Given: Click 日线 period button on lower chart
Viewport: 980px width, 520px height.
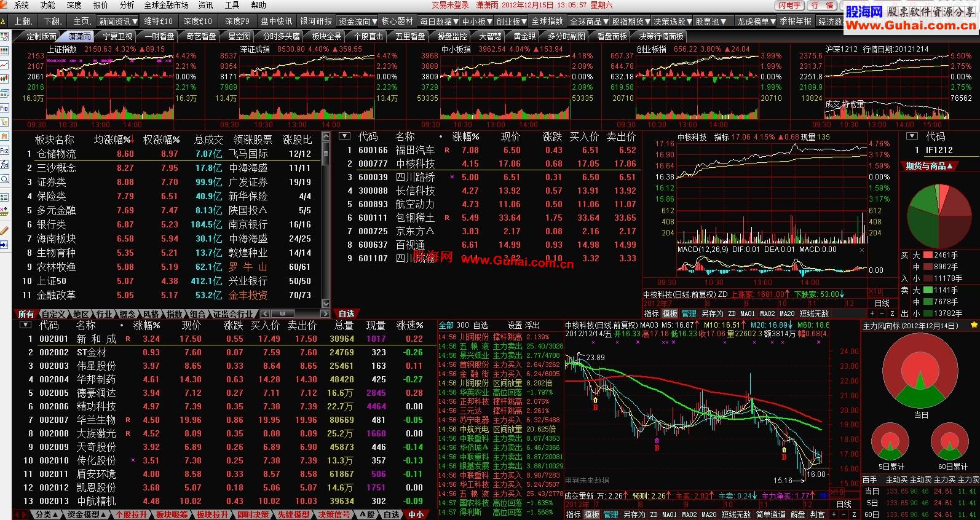Looking at the screenshot, I should coord(844,504).
